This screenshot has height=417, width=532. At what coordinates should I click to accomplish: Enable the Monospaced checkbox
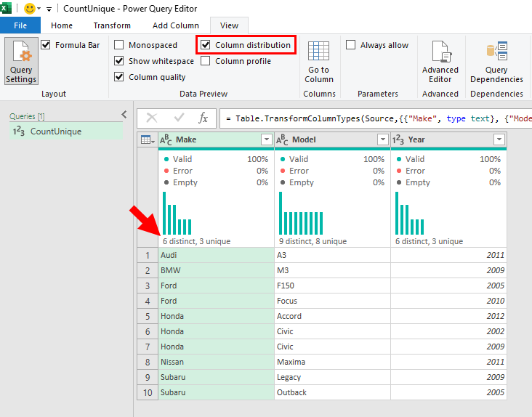118,45
